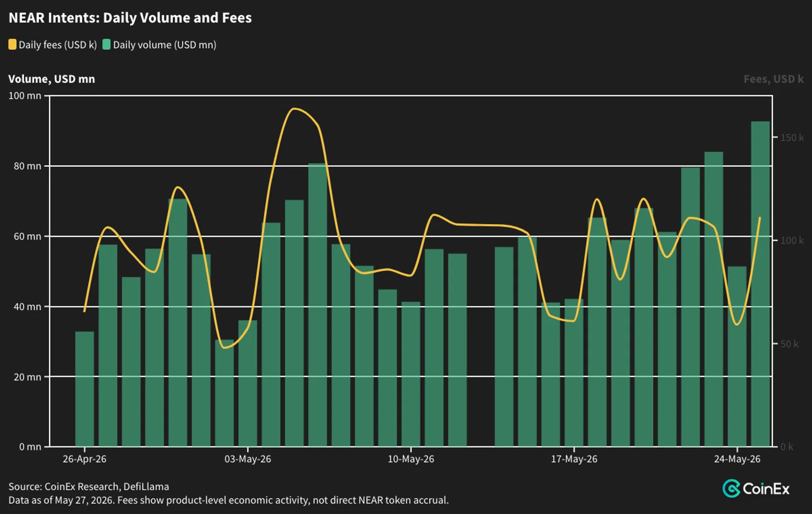Viewport: 812px width, 514px height.
Task: Click the 'Source: CoinEx Research, DefiLlama' line
Action: click(89, 487)
